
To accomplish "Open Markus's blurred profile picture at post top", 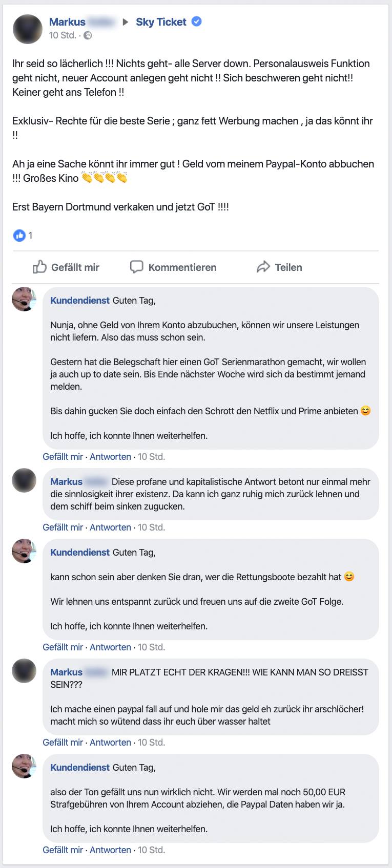I will coord(27,29).
